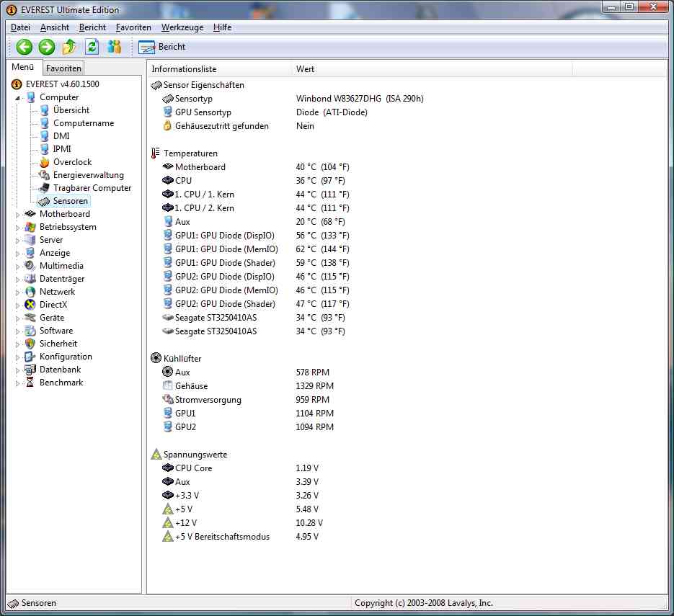This screenshot has height=616, width=674.
Task: Open the Ansicht menu
Action: (55, 27)
